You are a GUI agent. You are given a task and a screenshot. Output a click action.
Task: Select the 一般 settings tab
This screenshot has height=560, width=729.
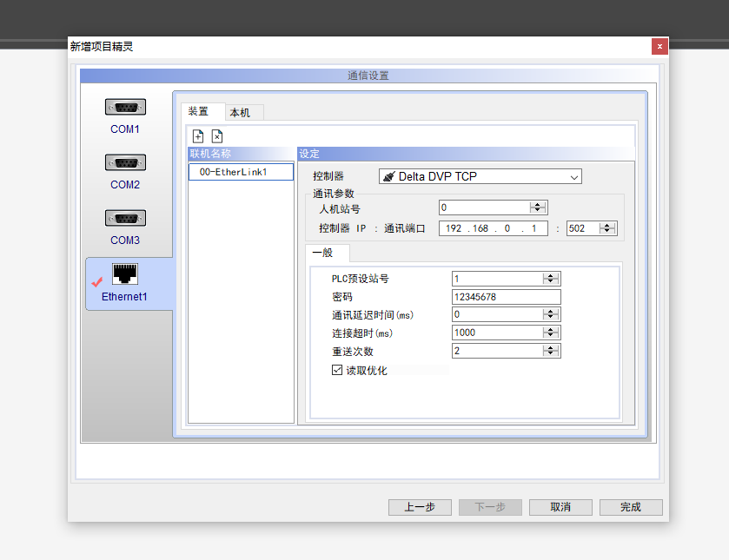(x=322, y=253)
